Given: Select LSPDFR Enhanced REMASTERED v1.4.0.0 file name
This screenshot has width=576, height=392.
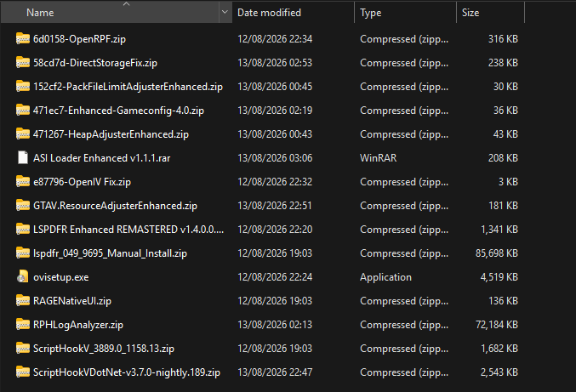Looking at the screenshot, I should (128, 230).
